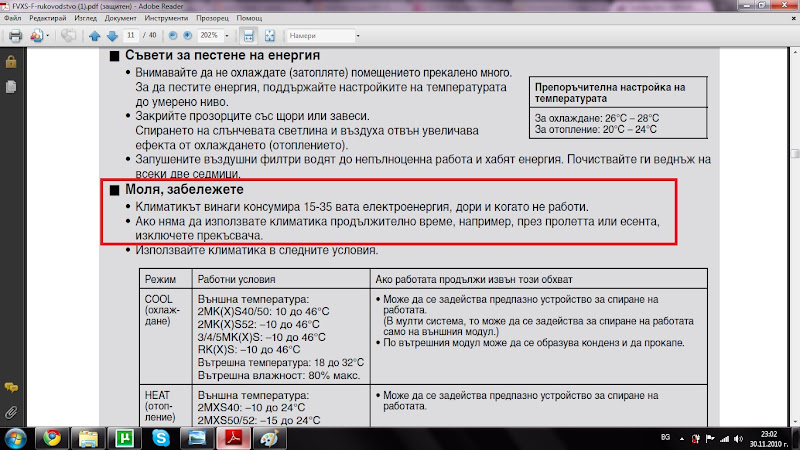
Task: Open Skype from the taskbar
Action: tap(161, 439)
